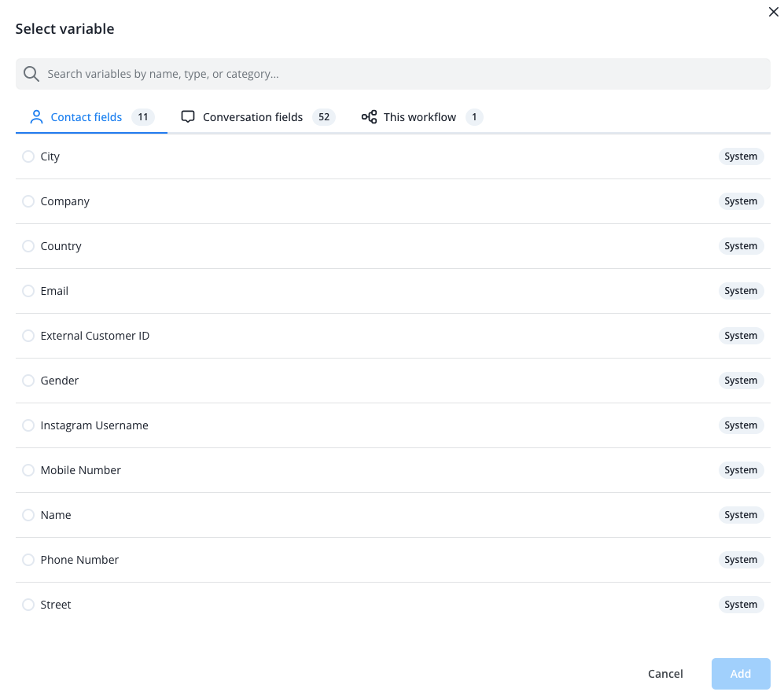Click the External Customer ID label
Image resolution: width=784 pixels, height=699 pixels.
click(x=95, y=336)
